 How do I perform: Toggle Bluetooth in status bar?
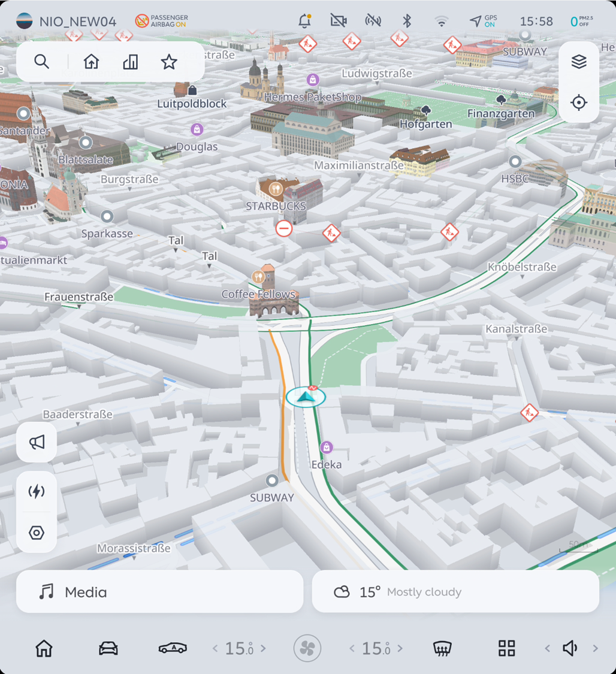point(407,22)
